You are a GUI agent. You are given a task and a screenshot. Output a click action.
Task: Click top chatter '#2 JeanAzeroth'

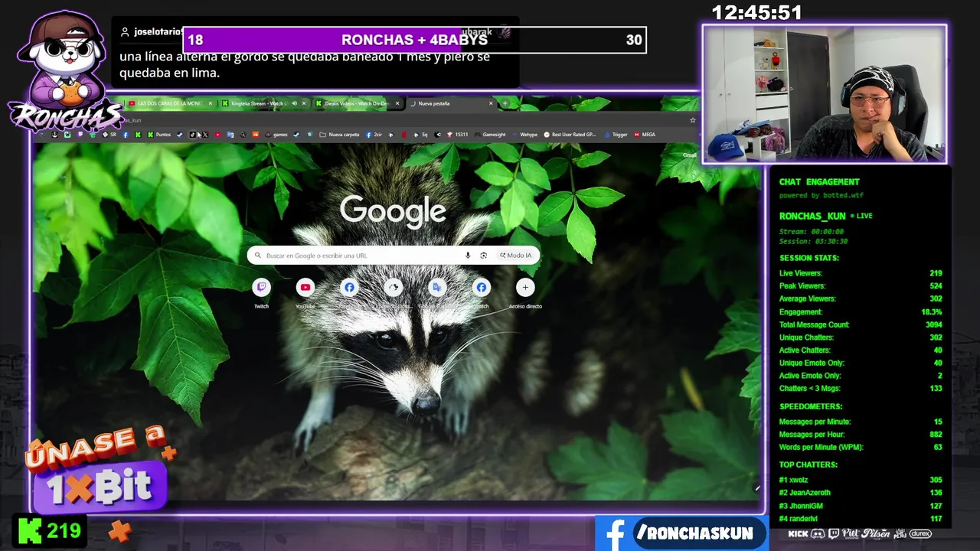(861, 493)
